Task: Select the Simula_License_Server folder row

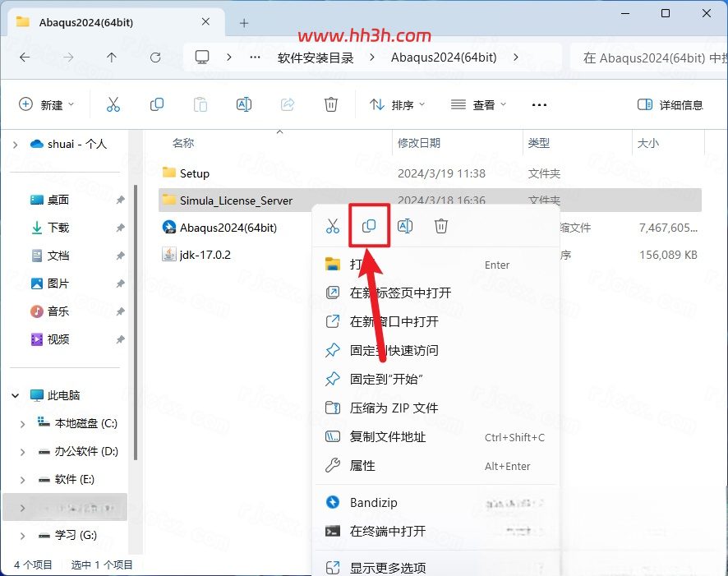Action: (x=430, y=200)
